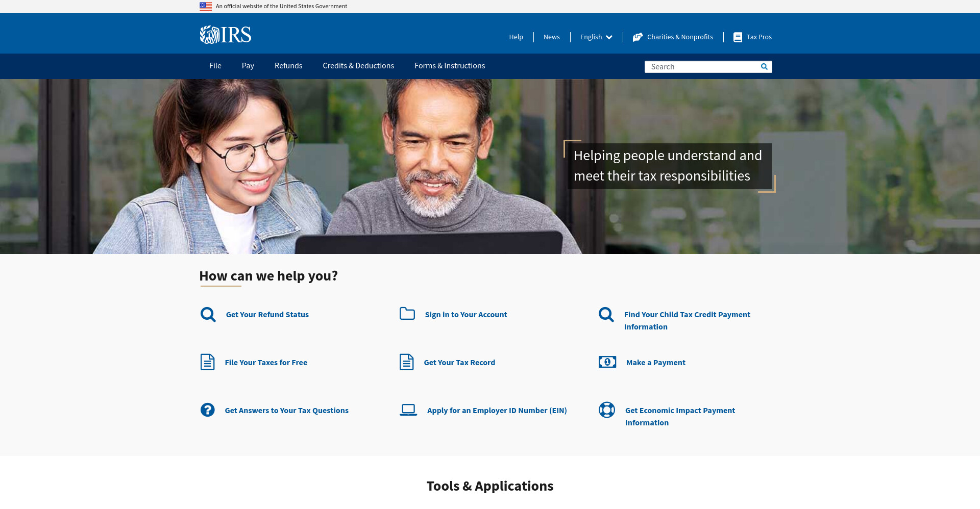Click the IRS logo

[x=225, y=35]
